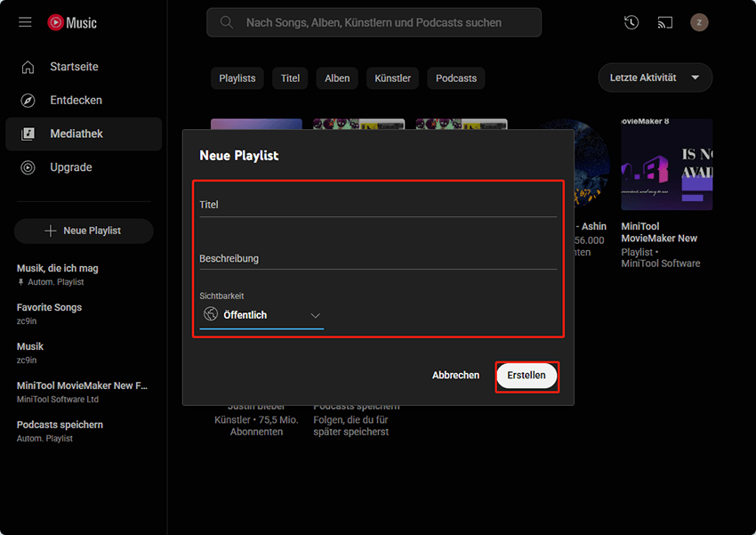Viewport: 756px width, 535px height.
Task: Click the Mediathek library icon
Action: tap(28, 134)
